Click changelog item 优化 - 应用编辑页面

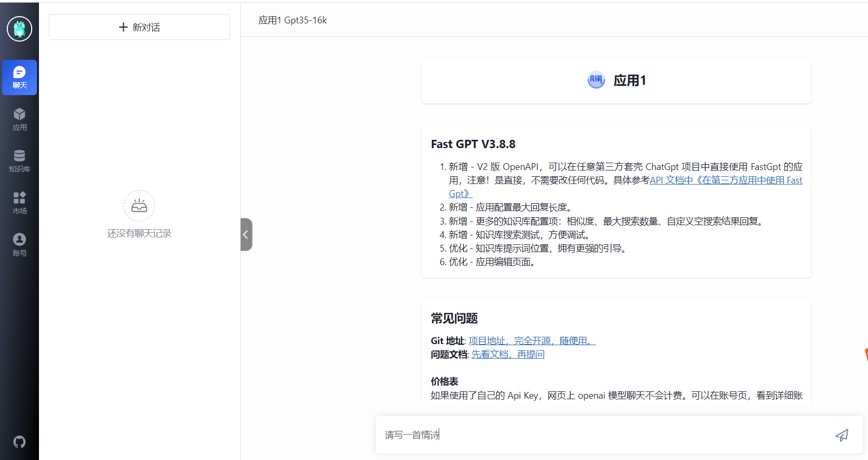click(493, 262)
